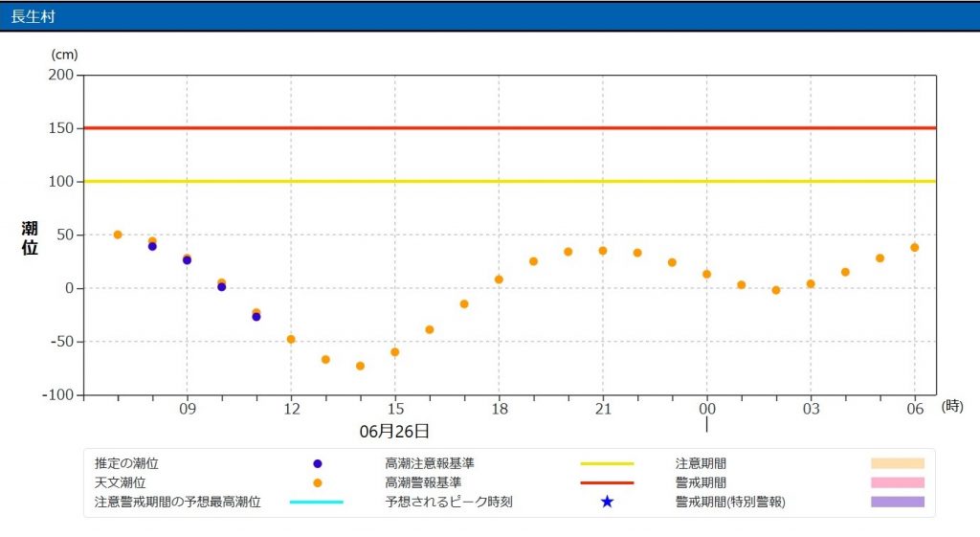Click the 潮位 y-axis title
This screenshot has width=980, height=537.
pyautogui.click(x=30, y=238)
